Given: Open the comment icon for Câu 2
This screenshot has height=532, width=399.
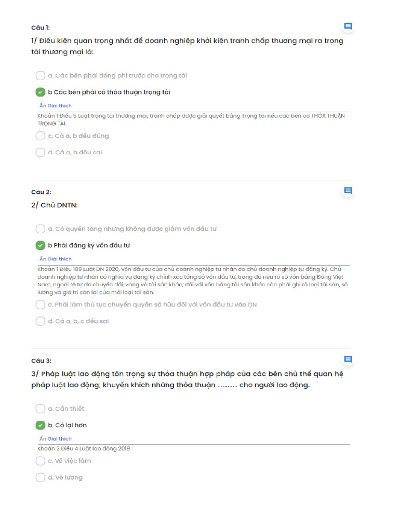Looking at the screenshot, I should click(x=348, y=191).
